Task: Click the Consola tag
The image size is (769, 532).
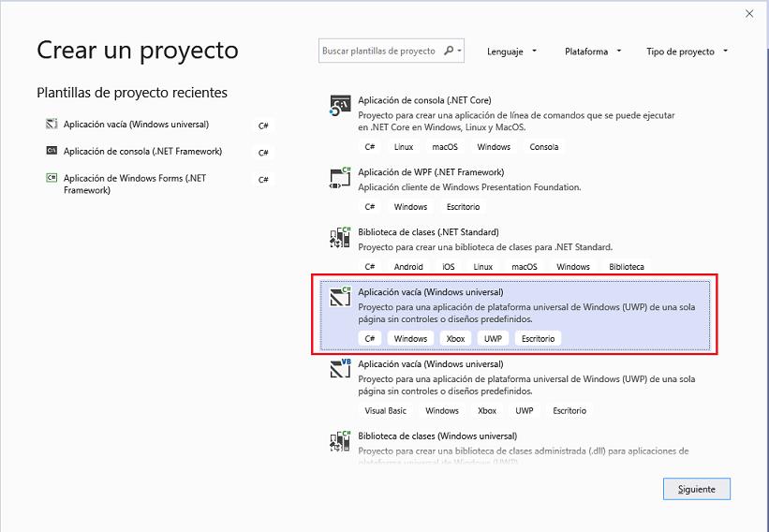Action: tap(544, 147)
